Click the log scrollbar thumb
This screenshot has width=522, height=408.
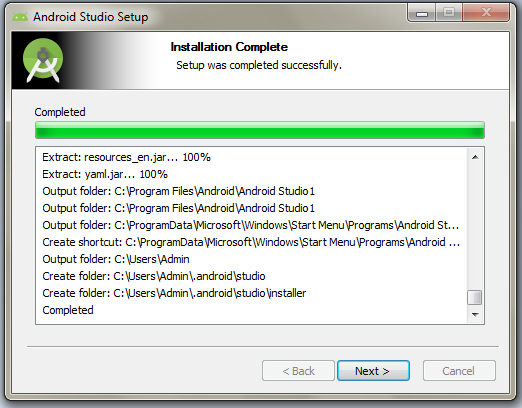point(475,297)
